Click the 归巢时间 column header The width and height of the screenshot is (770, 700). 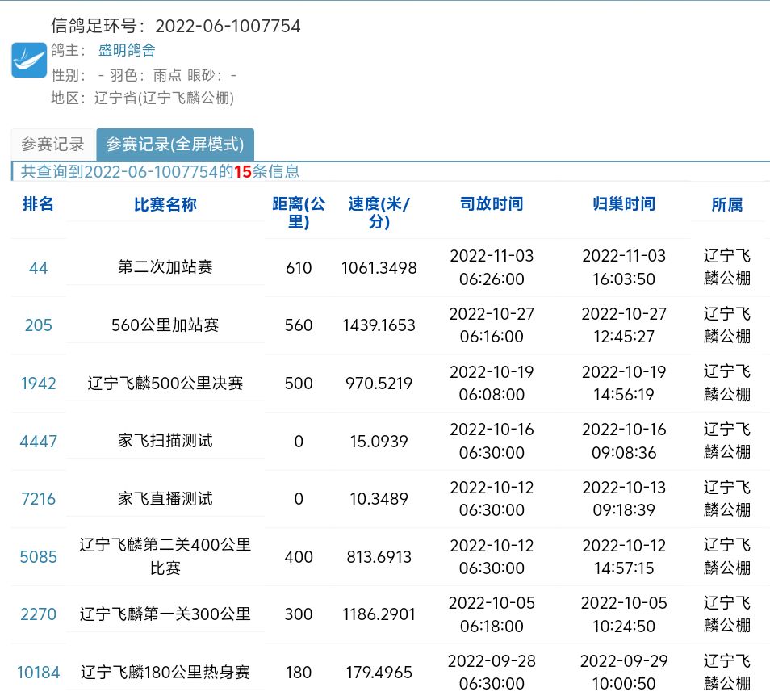tap(623, 204)
